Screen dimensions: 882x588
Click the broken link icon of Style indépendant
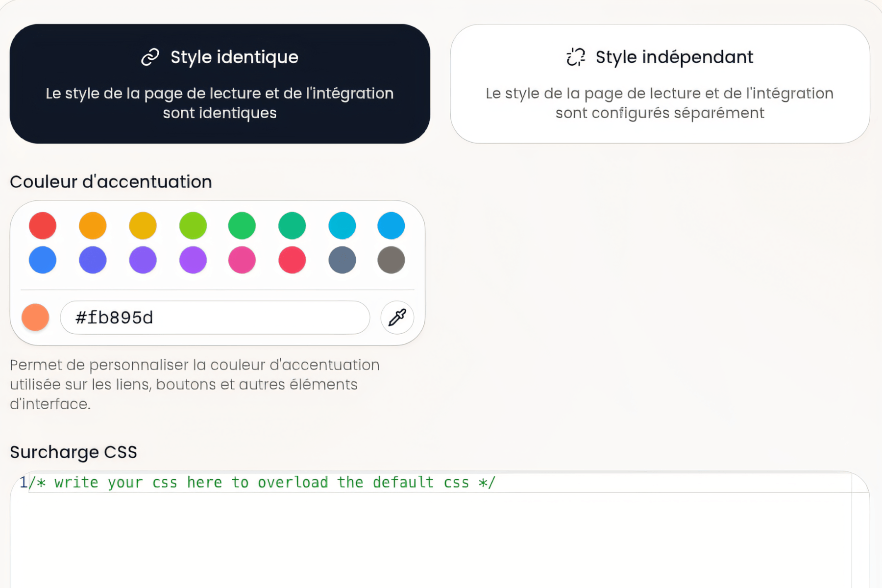click(x=576, y=57)
